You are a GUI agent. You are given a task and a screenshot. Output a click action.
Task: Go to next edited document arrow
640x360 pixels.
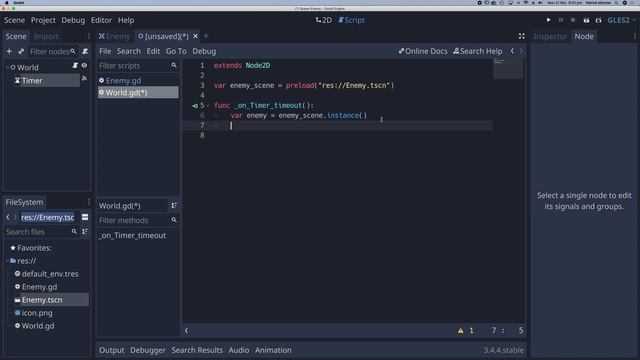tap(521, 51)
